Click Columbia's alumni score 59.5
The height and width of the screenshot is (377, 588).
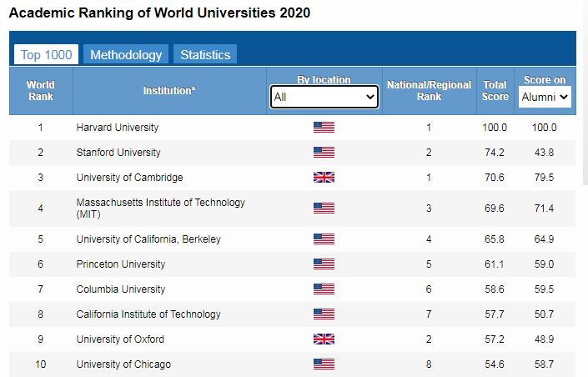544,289
